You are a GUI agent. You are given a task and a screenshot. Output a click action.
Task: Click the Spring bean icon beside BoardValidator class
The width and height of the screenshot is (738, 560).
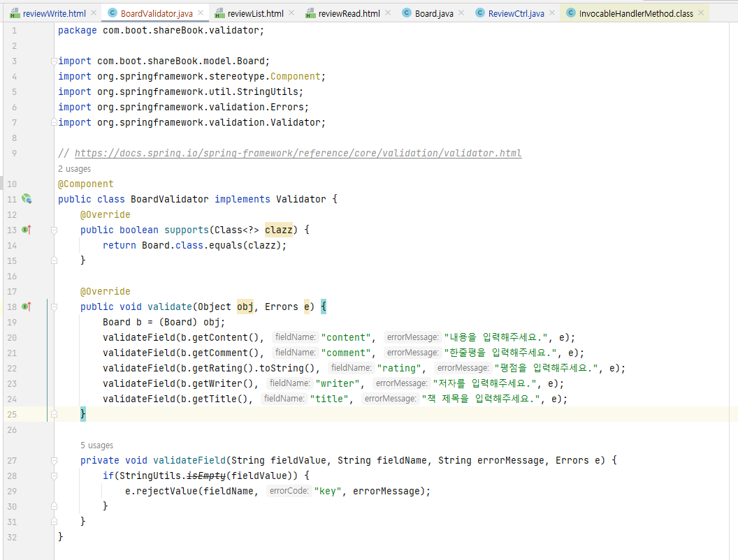point(27,198)
